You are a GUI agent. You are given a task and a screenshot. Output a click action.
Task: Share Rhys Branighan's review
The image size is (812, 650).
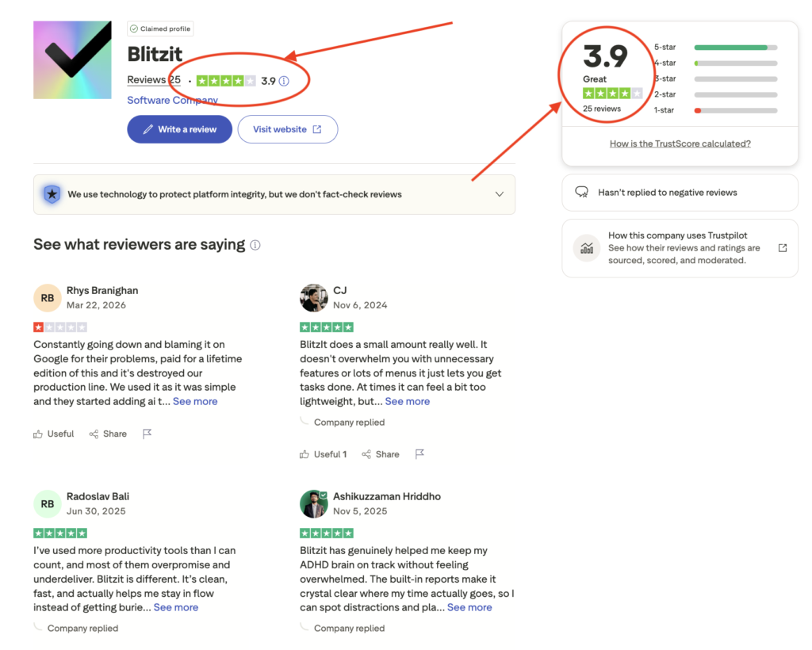(108, 434)
